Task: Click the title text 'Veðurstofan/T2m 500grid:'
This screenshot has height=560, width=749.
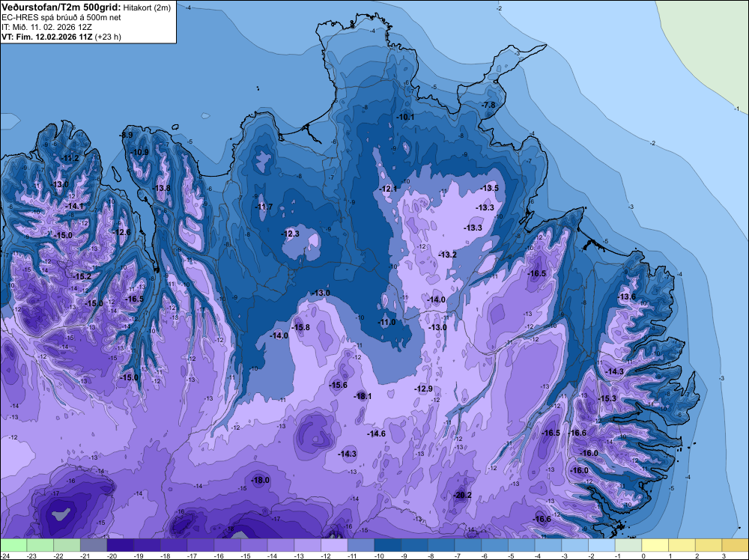Action: (61, 7)
